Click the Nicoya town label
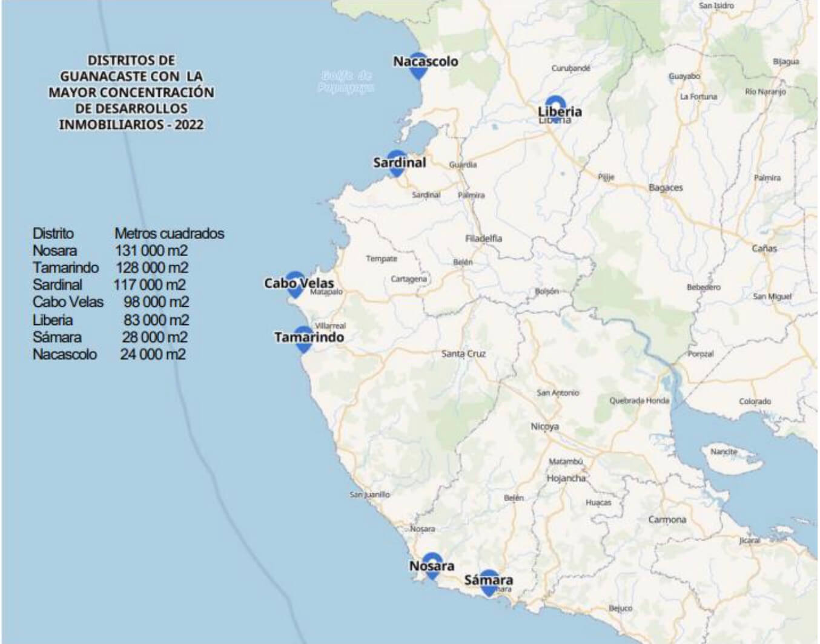The width and height of the screenshot is (820, 644). pos(544,427)
